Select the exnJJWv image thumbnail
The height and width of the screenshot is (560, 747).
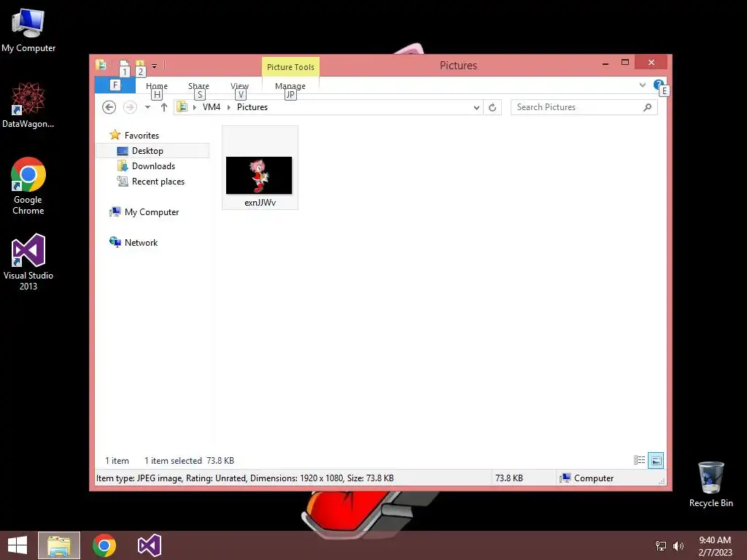(259, 175)
